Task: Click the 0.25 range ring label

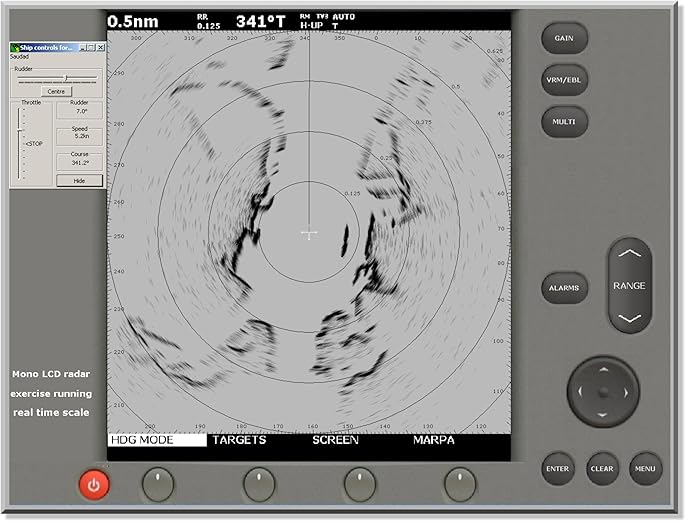Action: tap(386, 158)
